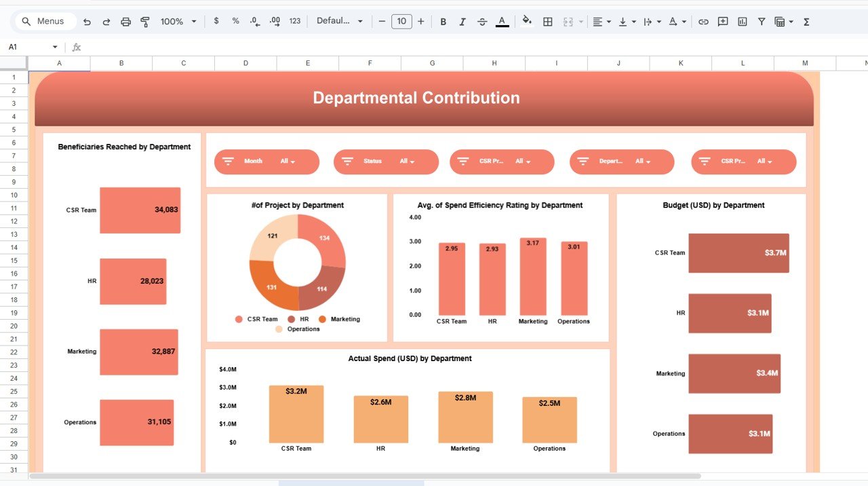Click the Format as currency button

pos(216,22)
